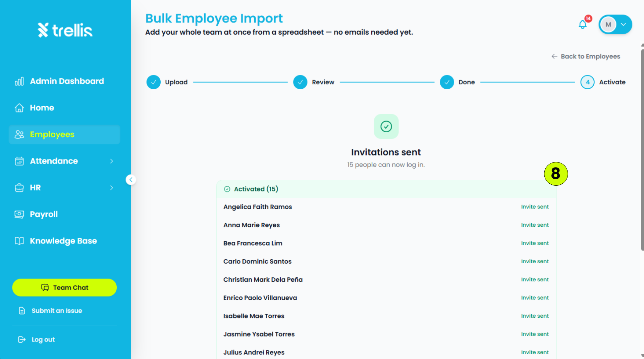Go to Home in the sidebar
The width and height of the screenshot is (644, 359).
coord(64,108)
